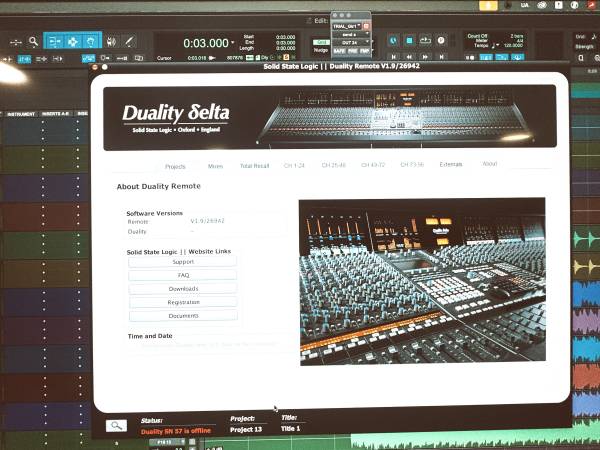Viewport: 600px width, 450px height.
Task: Click the INSTRUMENT column header in Pro Tools
Action: (x=21, y=114)
